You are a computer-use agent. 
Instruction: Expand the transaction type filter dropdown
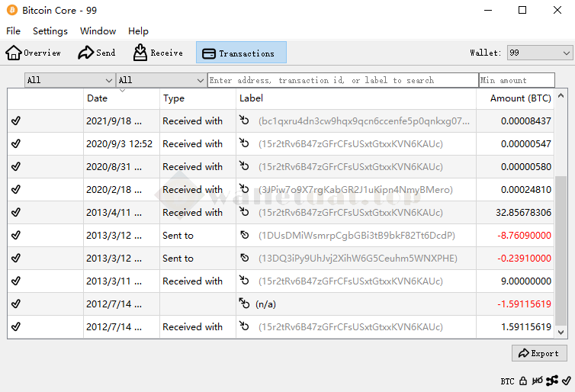[161, 80]
